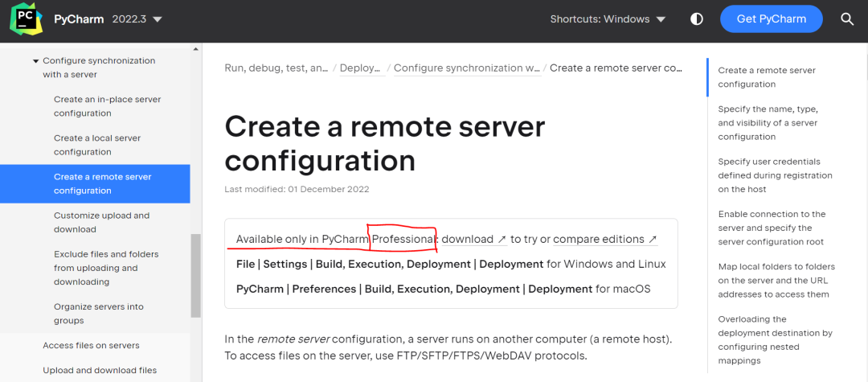Click the external arrow after download

pyautogui.click(x=502, y=239)
